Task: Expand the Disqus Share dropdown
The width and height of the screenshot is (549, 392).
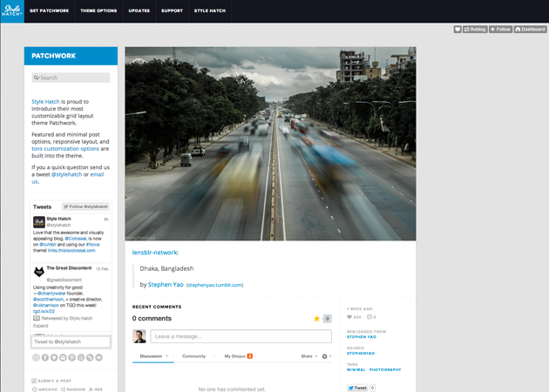Action: (x=309, y=356)
